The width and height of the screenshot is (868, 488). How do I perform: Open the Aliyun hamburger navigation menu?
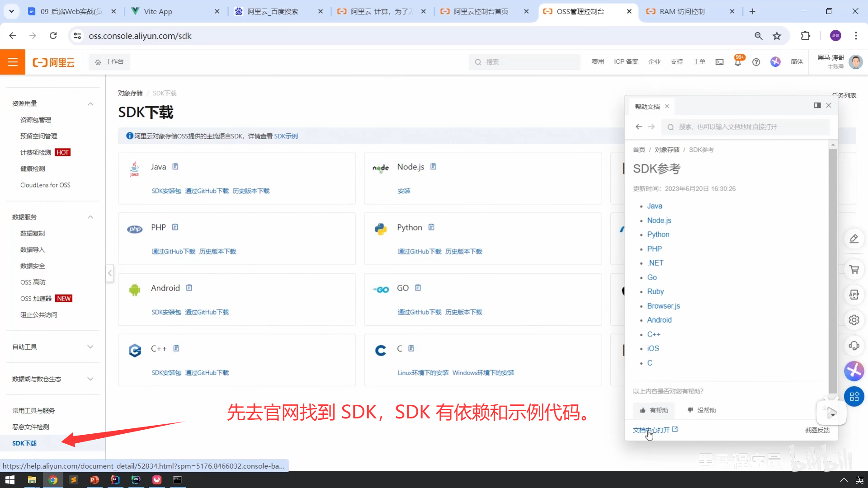12,62
